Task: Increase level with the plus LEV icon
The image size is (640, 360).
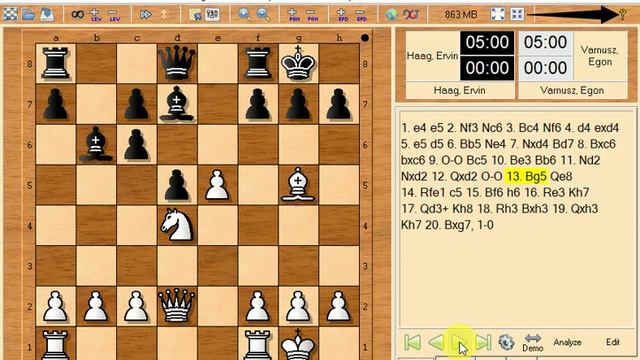Action: pos(96,15)
